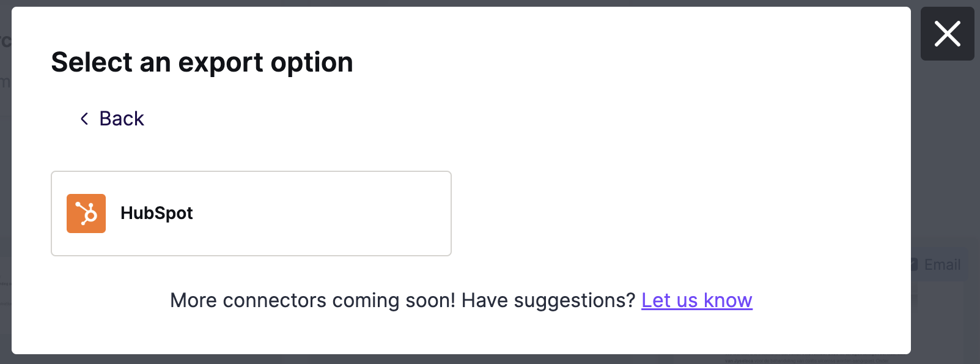Click the HubSpot connector name label
Viewport: 980px width, 364px height.
(157, 213)
